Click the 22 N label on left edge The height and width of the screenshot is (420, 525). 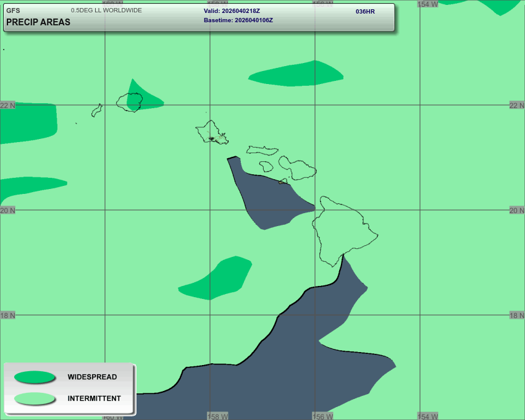click(x=7, y=105)
